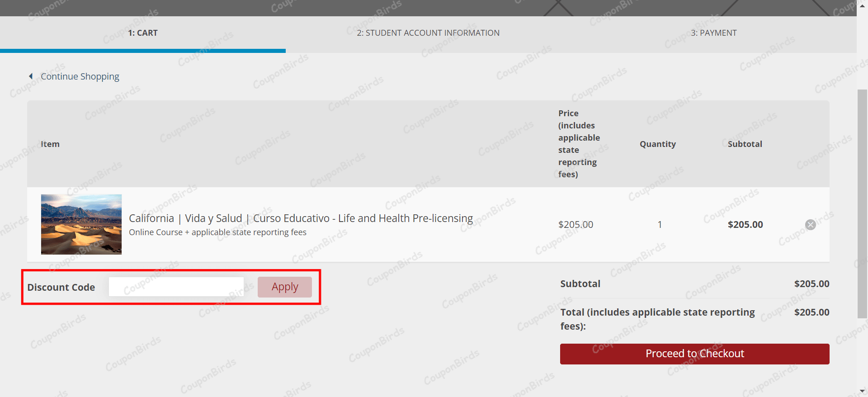
Task: Select the quantity value 1 for course
Action: pos(660,225)
